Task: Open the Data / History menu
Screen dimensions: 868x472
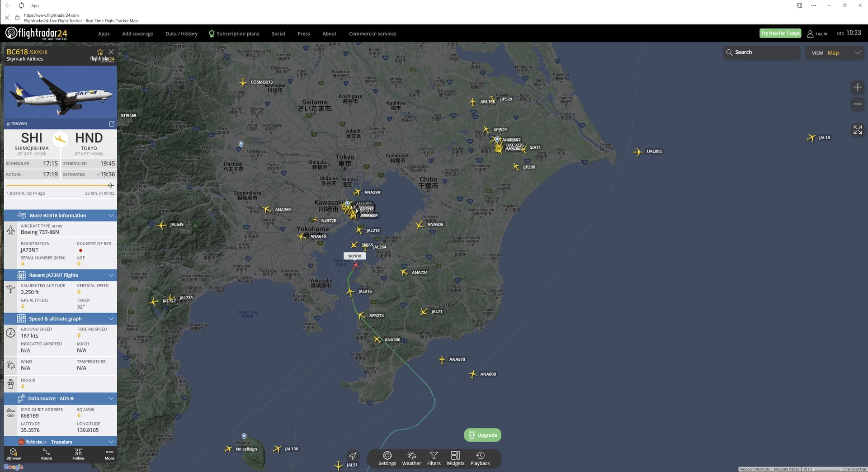Action: click(181, 34)
